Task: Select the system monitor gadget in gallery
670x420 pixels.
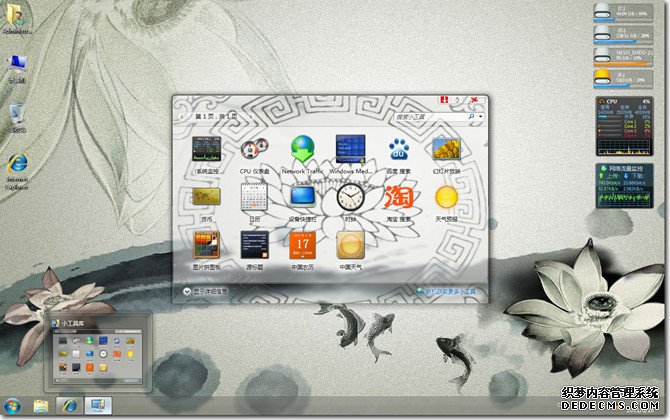Action: click(206, 150)
